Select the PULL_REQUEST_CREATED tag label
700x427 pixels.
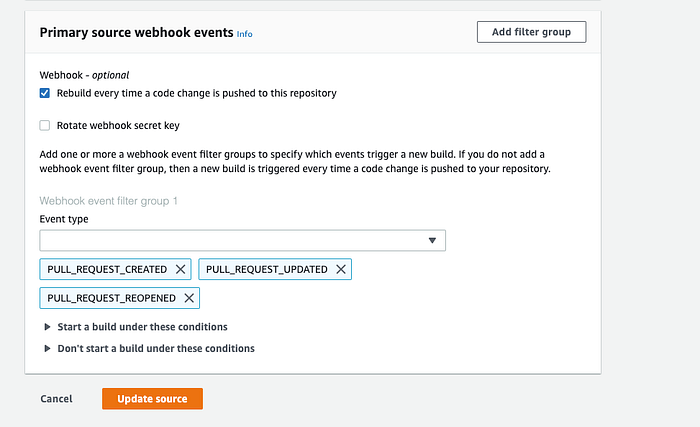(107, 269)
